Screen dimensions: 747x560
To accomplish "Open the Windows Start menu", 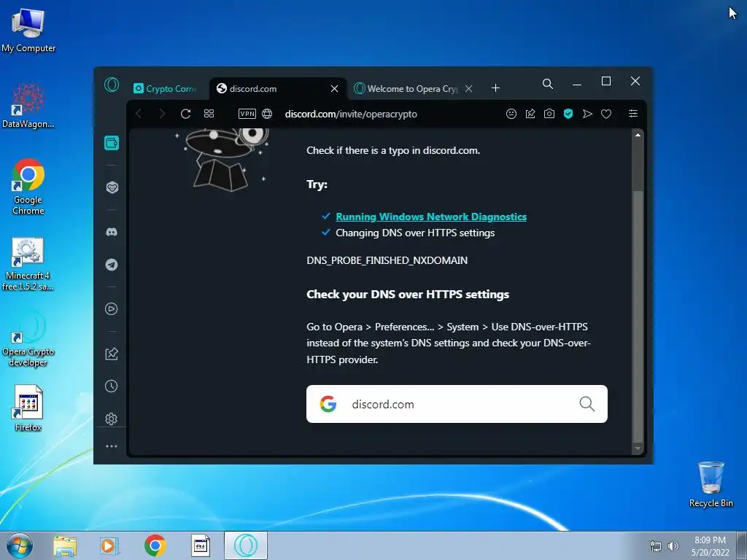I will [20, 545].
